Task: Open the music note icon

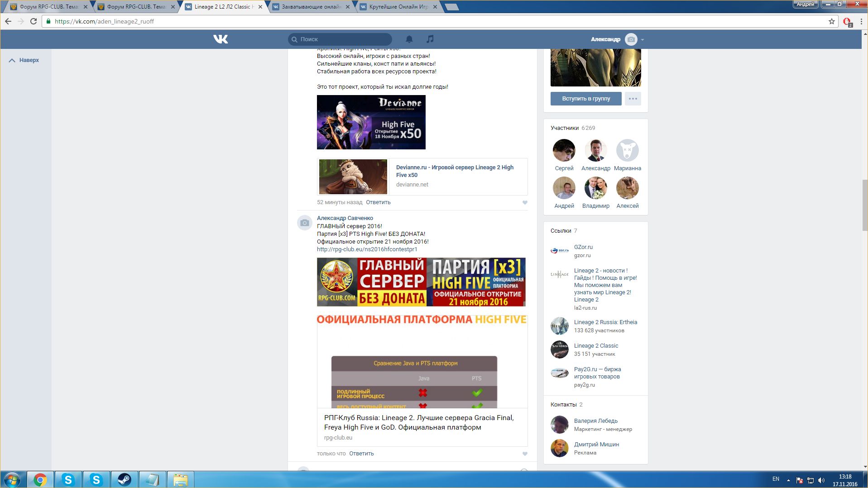Action: tap(430, 39)
